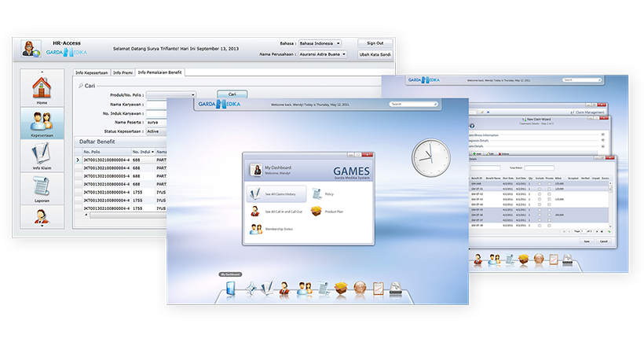This screenshot has width=644, height=346.
Task: Click the Sign Out button
Action: 375,43
